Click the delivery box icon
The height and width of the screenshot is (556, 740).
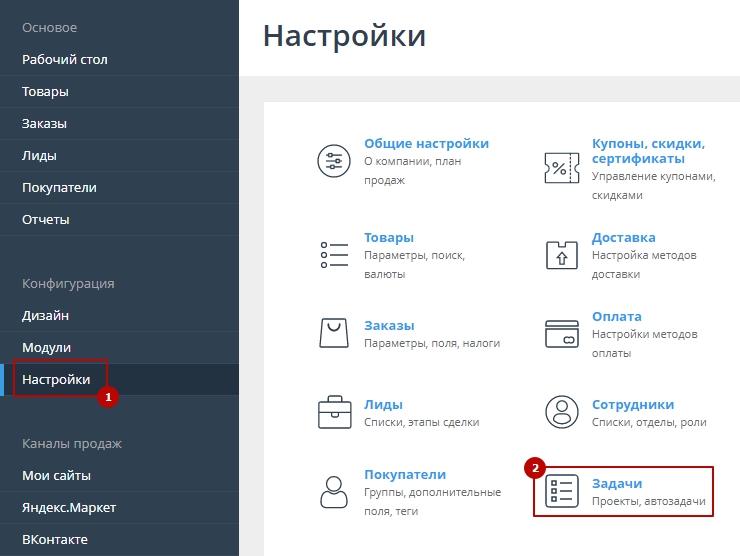pyautogui.click(x=561, y=254)
